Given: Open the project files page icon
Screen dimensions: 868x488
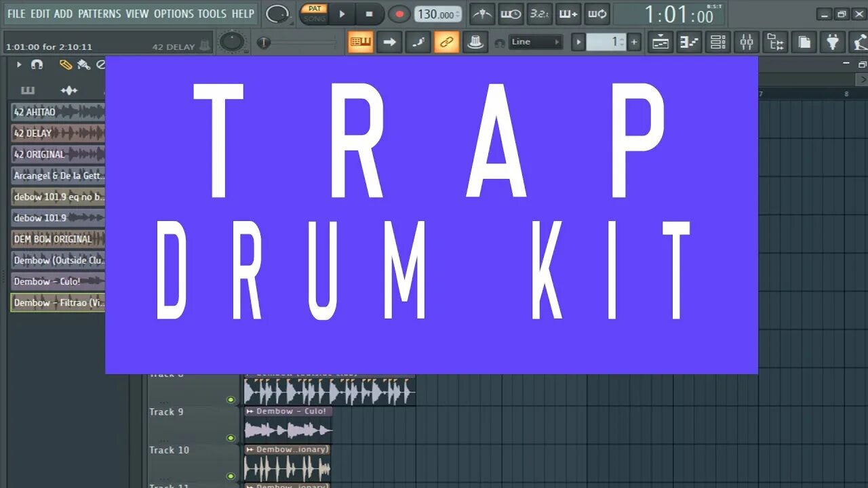Looking at the screenshot, I should click(x=804, y=42).
